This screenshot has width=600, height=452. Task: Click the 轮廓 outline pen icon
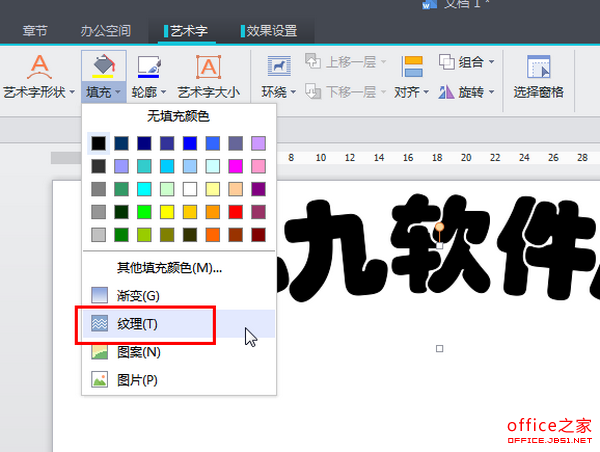pos(149,66)
